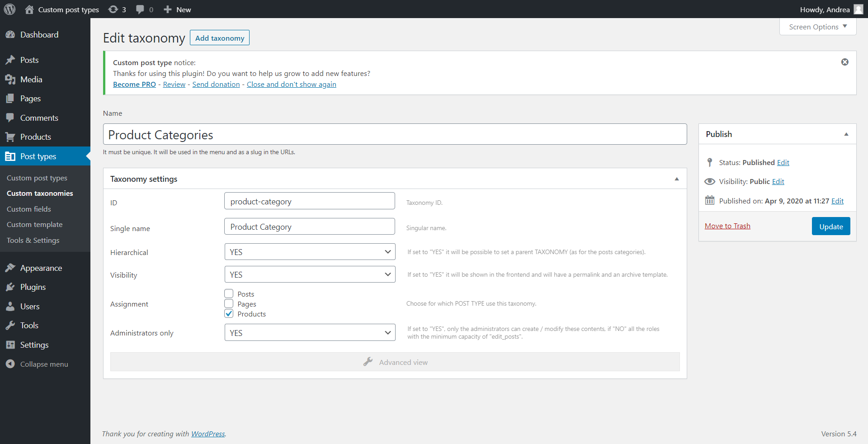Open the Hierarchical dropdown
The image size is (868, 444).
(x=310, y=252)
